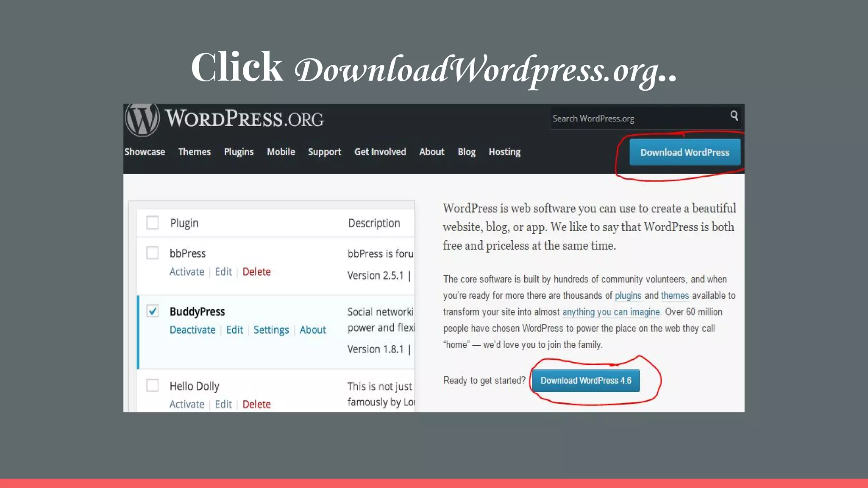Screen dimensions: 868x488
Task: Click the Hello Dolly plugin name
Action: point(194,386)
